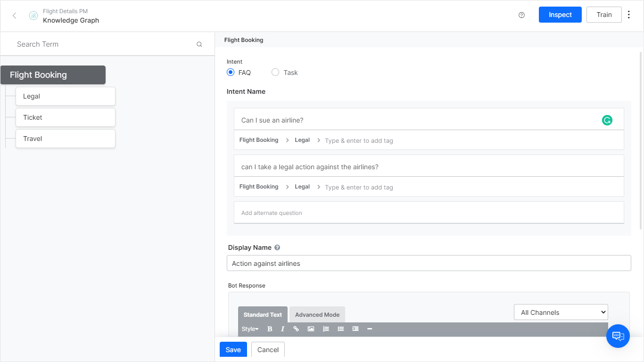Screen dimensions: 644x362
Task: Click the Grammarly icon on the question field
Action: (607, 120)
